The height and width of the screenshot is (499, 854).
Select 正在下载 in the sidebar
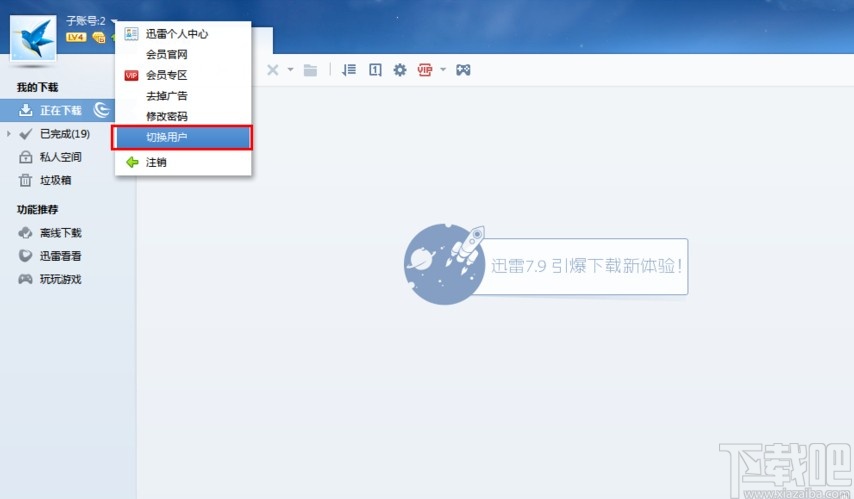point(57,111)
